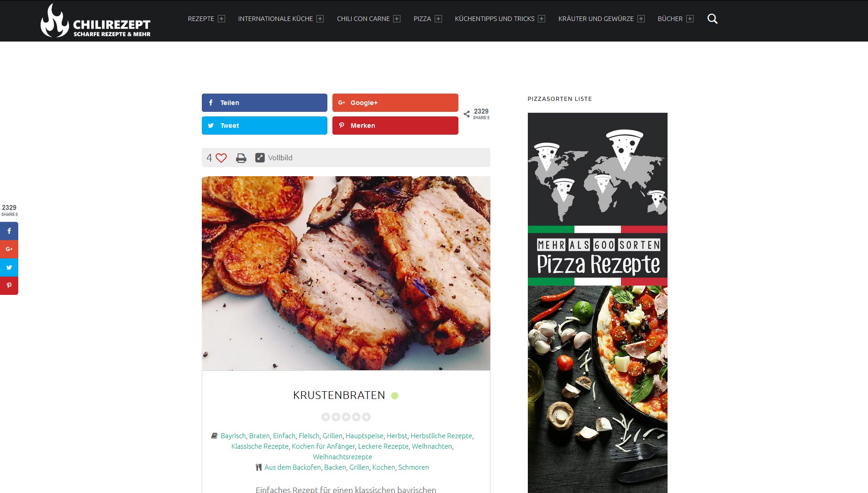Expand the Bücher menu plus

pos(690,19)
